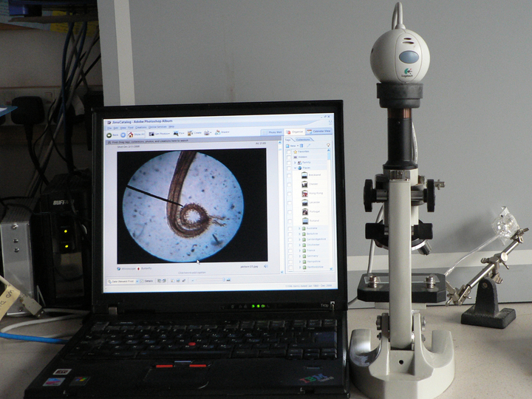Expand the Australia tag
Image resolution: width=532 pixels, height=399 pixels.
point(299,228)
